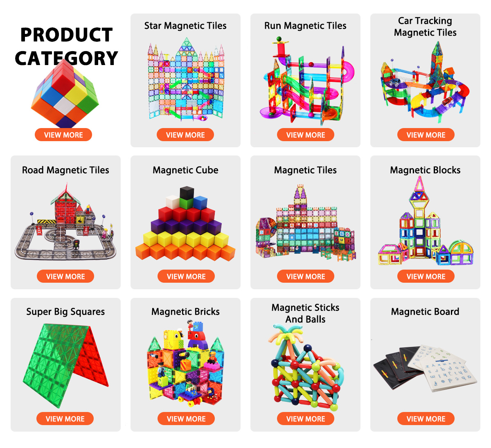Screen dimensions: 491x448
Task: Click View More under Star Magnetic Tiles
Action: pyautogui.click(x=185, y=135)
